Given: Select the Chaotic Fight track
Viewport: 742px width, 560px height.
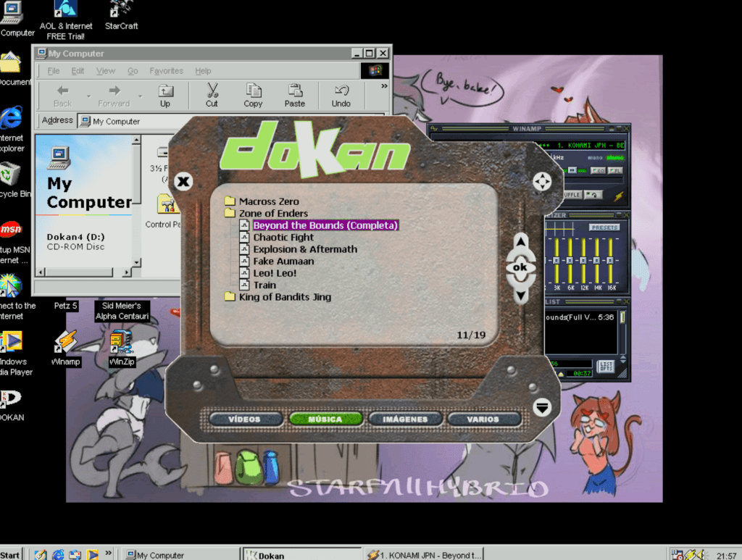Looking at the screenshot, I should [x=283, y=237].
